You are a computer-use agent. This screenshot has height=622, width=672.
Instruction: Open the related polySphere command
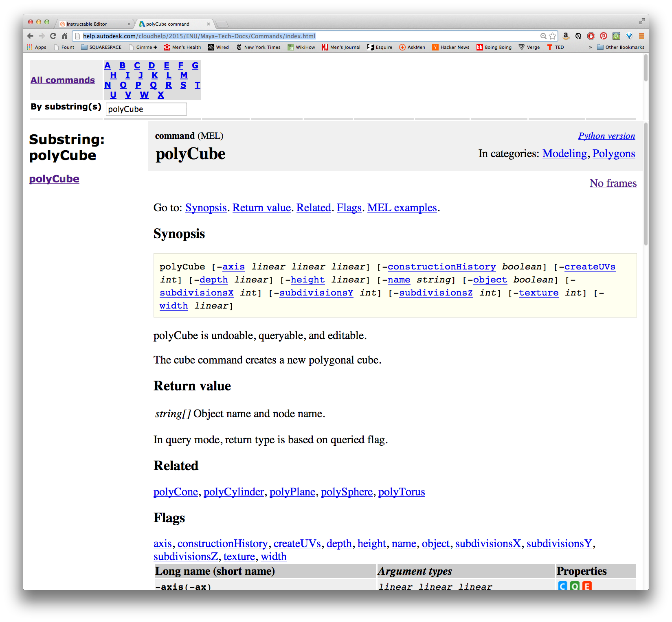tap(347, 492)
